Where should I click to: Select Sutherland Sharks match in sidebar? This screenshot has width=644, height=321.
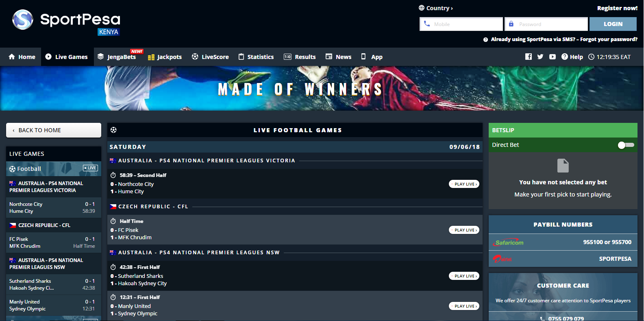click(54, 284)
